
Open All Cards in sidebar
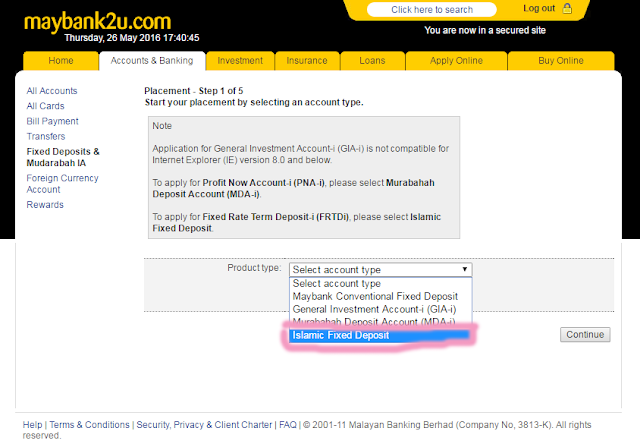pyautogui.click(x=45, y=106)
